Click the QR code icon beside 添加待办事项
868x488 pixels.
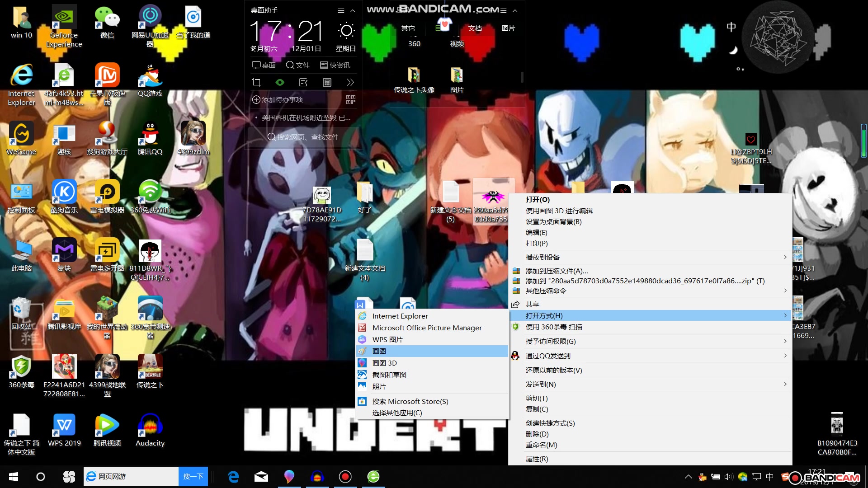(x=350, y=99)
